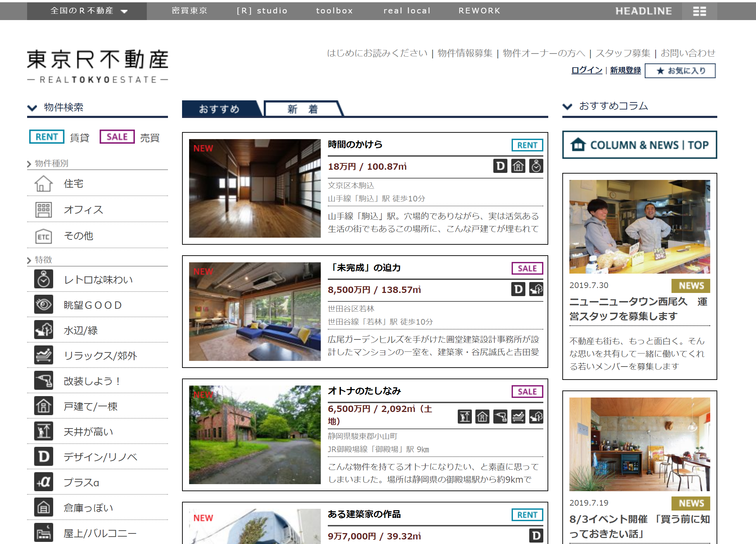Click the eye icon beside 眺望GOOD
The width and height of the screenshot is (756, 544).
(44, 305)
